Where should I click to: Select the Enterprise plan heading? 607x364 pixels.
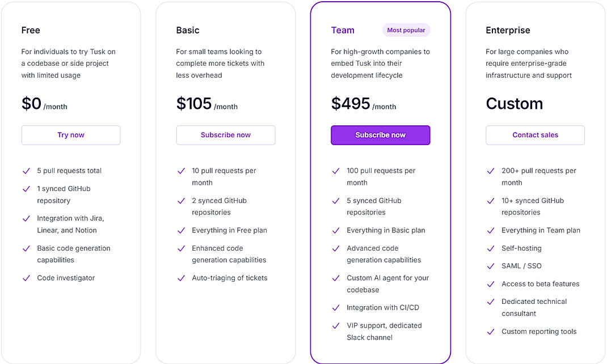click(x=508, y=30)
